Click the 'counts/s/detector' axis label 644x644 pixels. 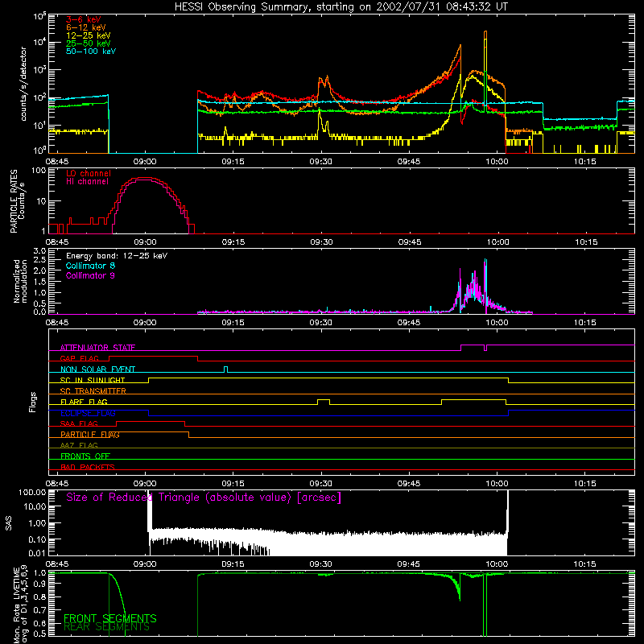pos(23,84)
